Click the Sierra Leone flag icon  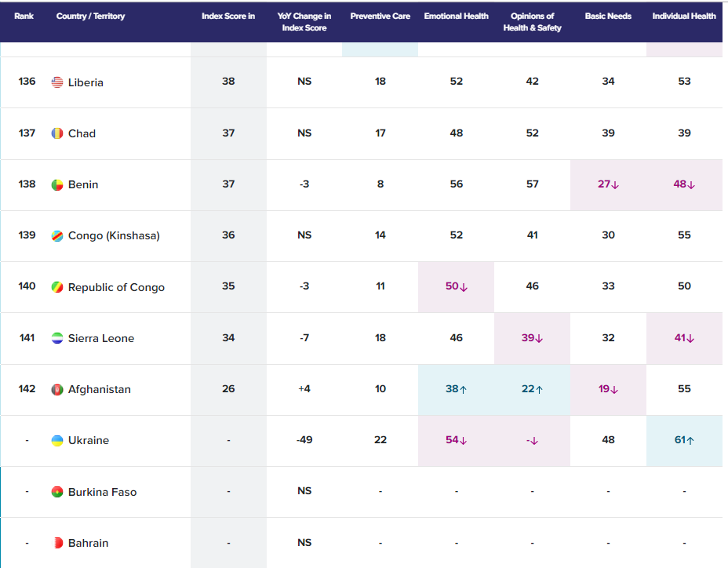coord(57,338)
